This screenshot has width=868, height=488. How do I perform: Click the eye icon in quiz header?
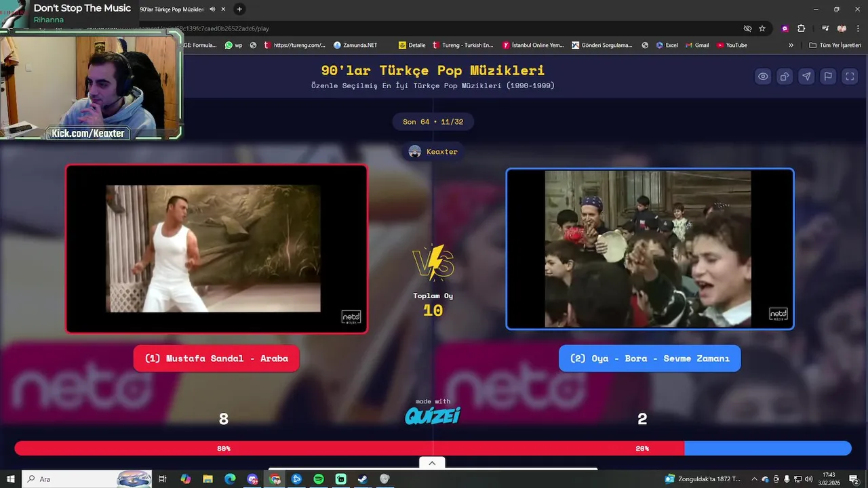pyautogui.click(x=763, y=77)
